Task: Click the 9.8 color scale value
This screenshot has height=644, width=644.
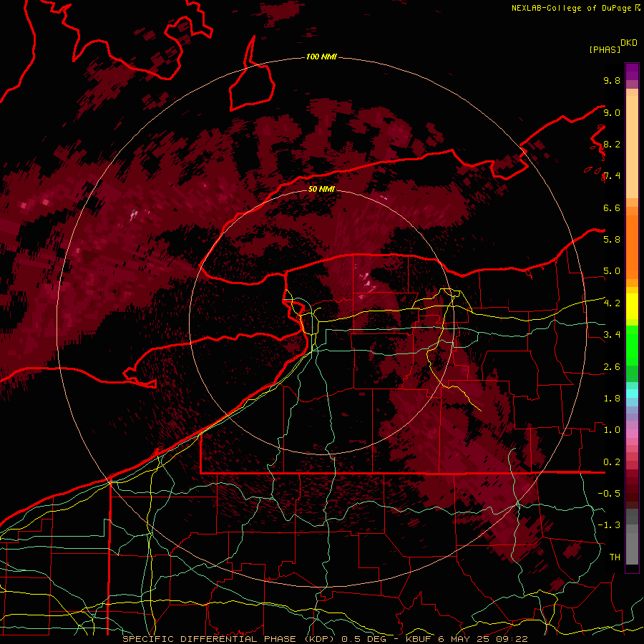Action: [612, 81]
